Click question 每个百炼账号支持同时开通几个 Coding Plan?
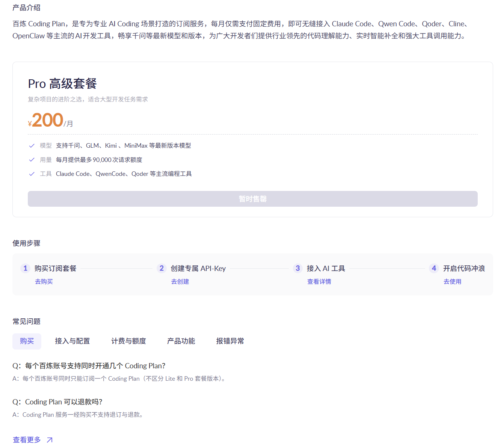This screenshot has width=501, height=448. [x=89, y=366]
